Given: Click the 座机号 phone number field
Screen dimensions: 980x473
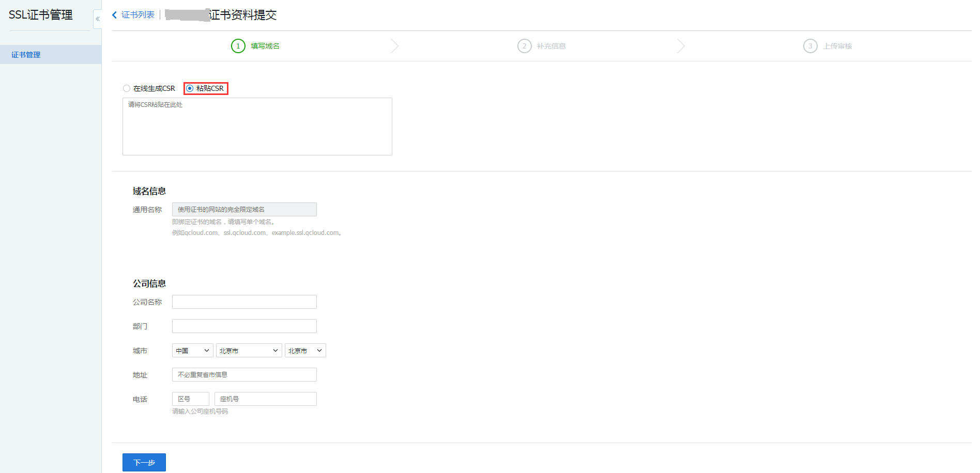Looking at the screenshot, I should [x=265, y=399].
